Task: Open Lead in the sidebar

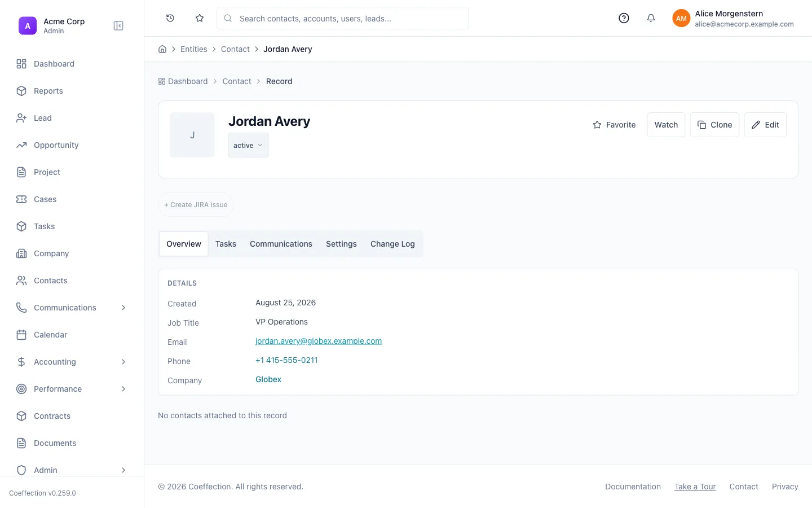Action: click(72, 118)
